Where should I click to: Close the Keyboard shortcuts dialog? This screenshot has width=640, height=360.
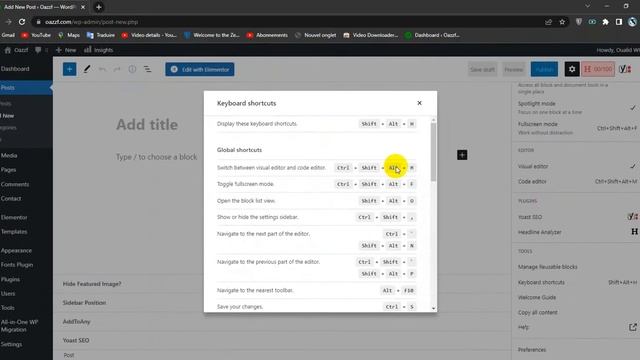(419, 103)
